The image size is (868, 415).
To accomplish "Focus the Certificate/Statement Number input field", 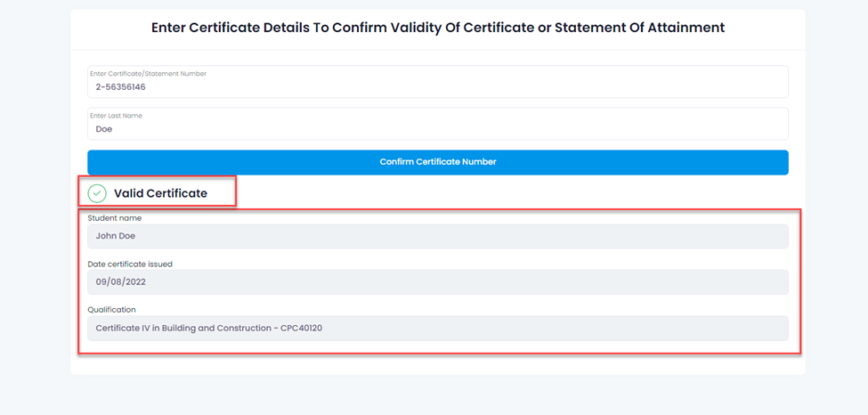I will tap(438, 81).
